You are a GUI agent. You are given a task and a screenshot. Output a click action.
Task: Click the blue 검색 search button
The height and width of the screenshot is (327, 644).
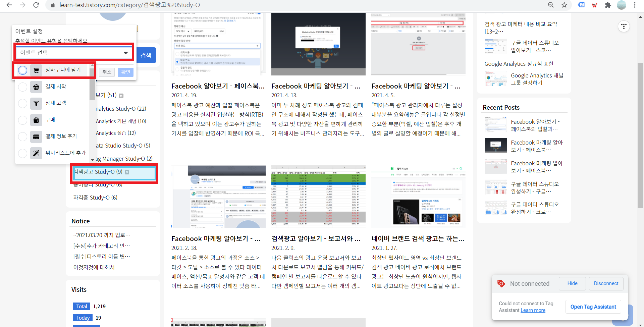tap(146, 55)
